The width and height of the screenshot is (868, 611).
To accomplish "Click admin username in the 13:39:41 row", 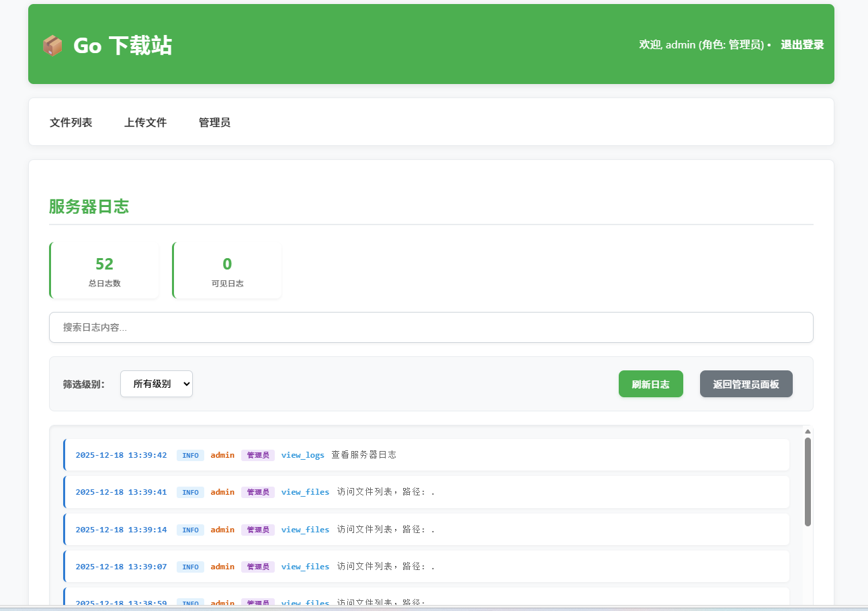I will click(x=222, y=492).
